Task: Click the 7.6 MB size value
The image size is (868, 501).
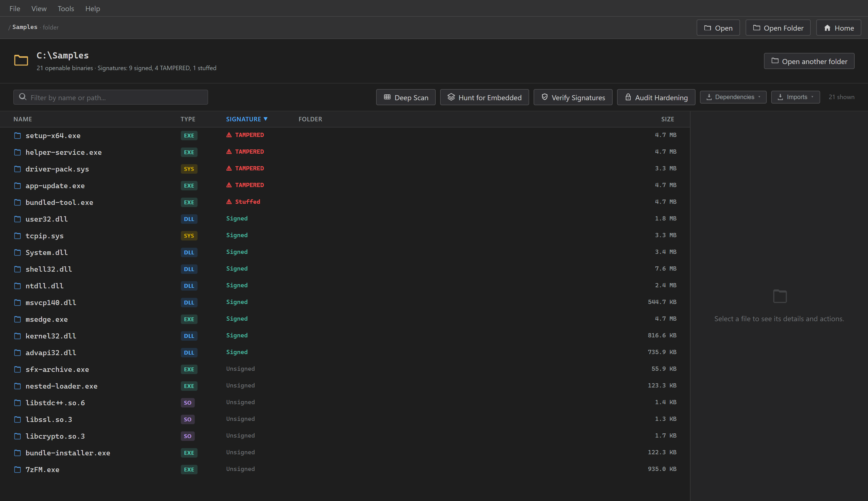Action: (x=665, y=268)
